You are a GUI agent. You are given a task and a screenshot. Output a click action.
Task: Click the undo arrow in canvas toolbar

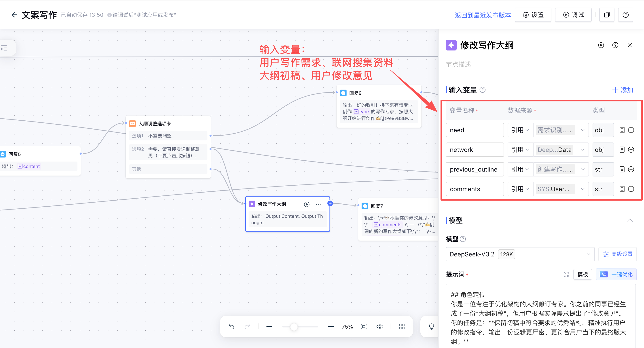pyautogui.click(x=231, y=327)
